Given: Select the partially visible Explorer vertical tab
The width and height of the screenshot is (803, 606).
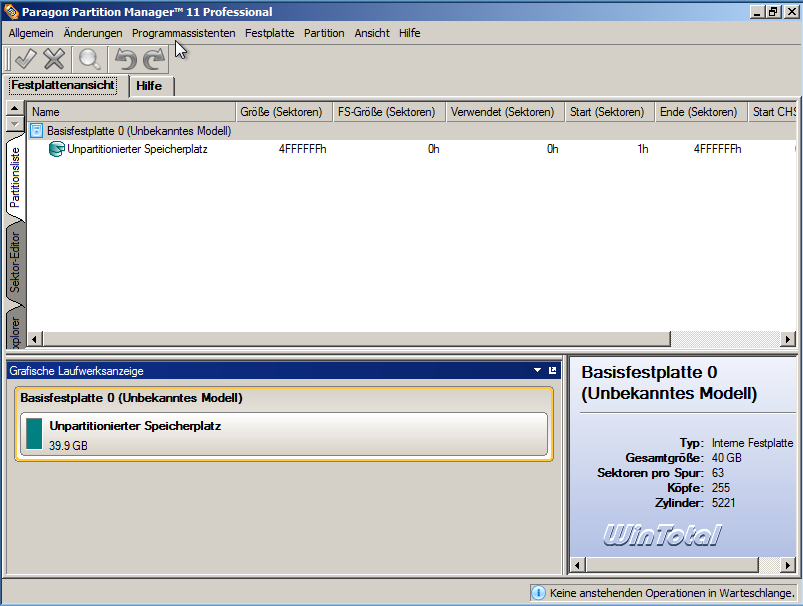Looking at the screenshot, I should point(15,330).
